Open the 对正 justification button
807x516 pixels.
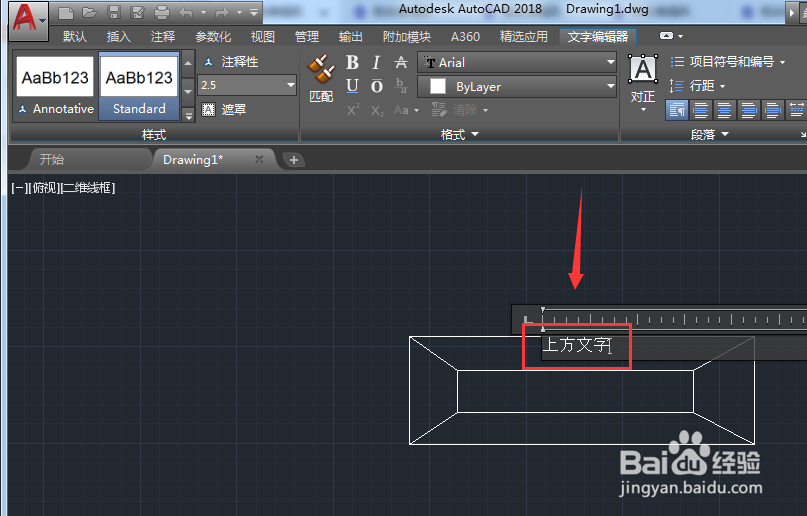[x=643, y=82]
